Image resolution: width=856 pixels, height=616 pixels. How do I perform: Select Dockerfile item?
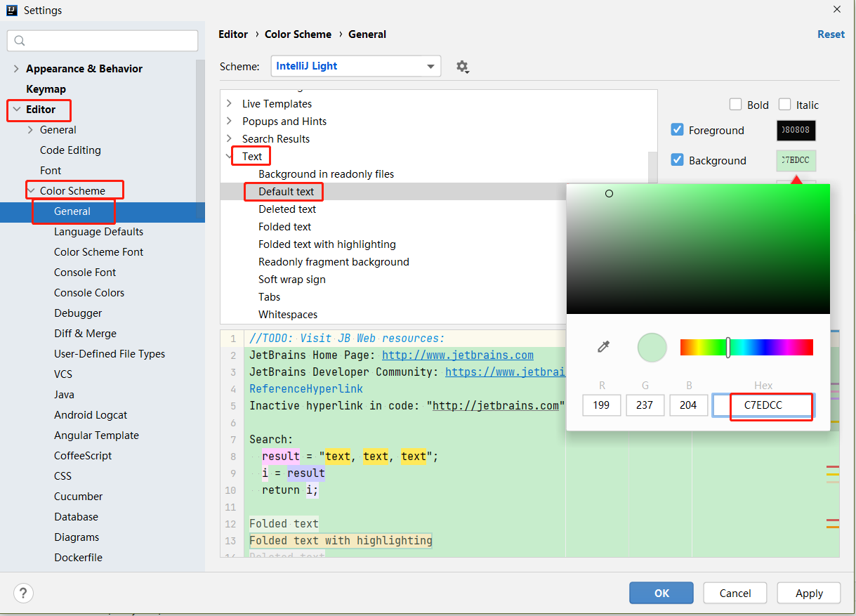[x=78, y=558]
